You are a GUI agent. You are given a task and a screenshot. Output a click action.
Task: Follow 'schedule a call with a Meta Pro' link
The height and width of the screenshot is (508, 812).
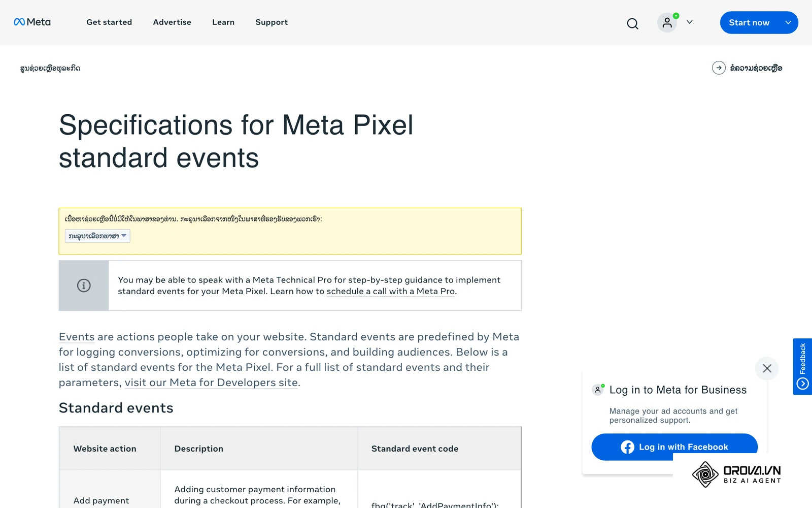pyautogui.click(x=391, y=291)
